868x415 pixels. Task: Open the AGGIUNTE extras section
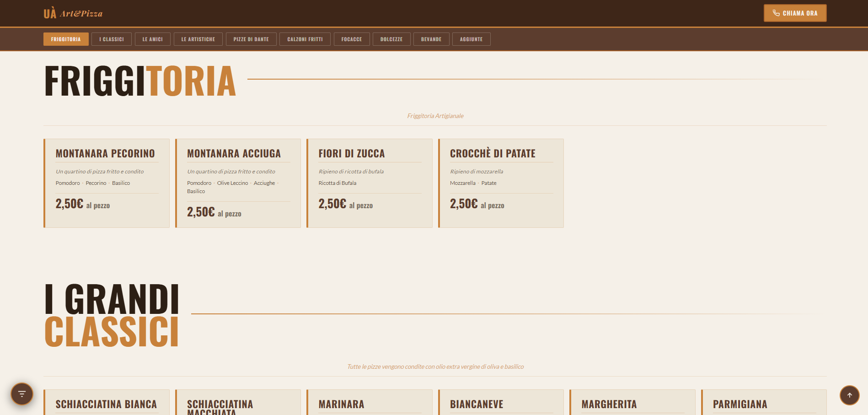coord(471,39)
